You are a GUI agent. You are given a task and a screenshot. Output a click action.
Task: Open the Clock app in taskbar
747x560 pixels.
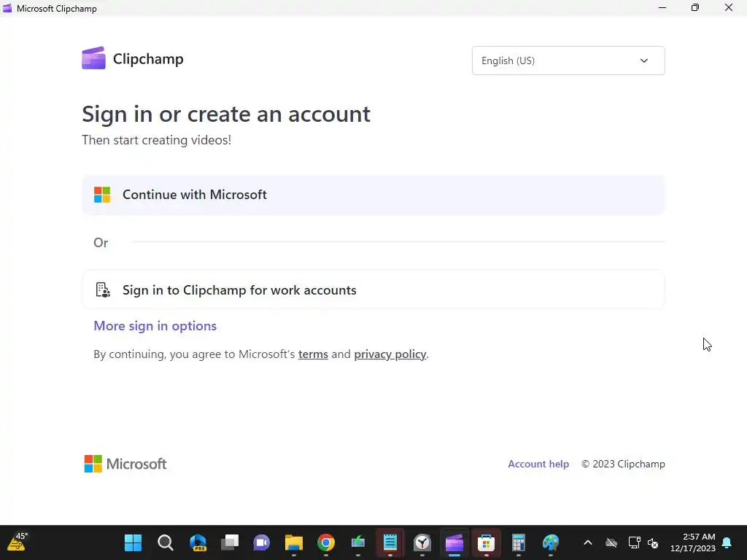coord(422,542)
